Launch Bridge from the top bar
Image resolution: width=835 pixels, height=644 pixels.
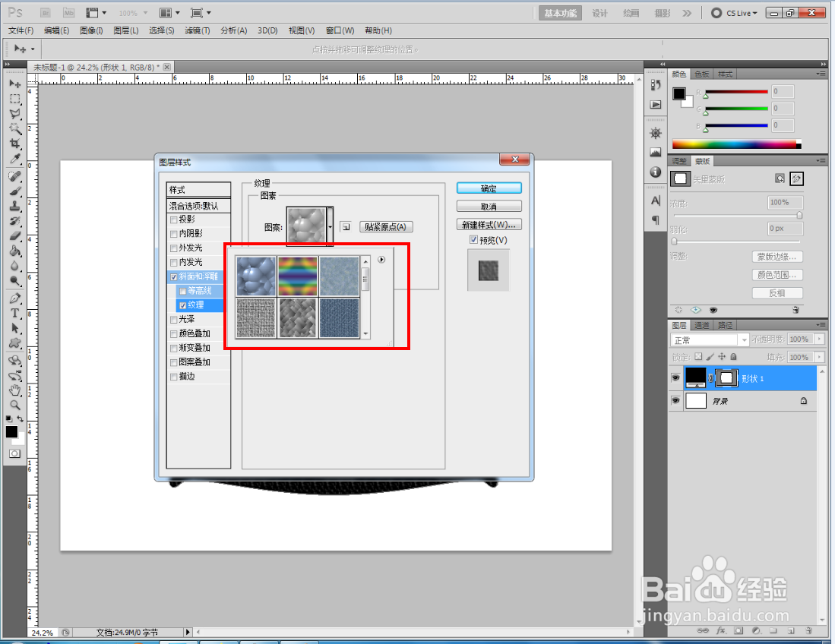(46, 12)
